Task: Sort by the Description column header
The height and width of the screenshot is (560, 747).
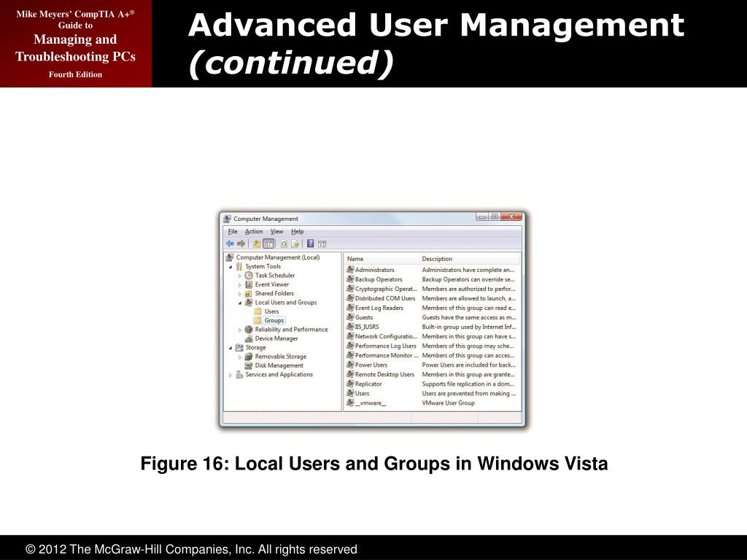Action: (470, 259)
